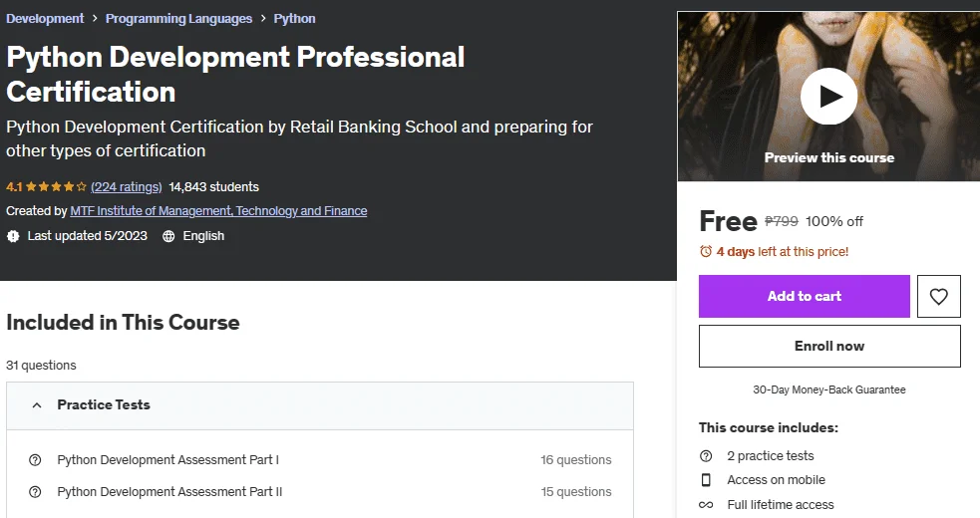Click the Included in This Course heading
980x518 pixels.
pos(124,323)
